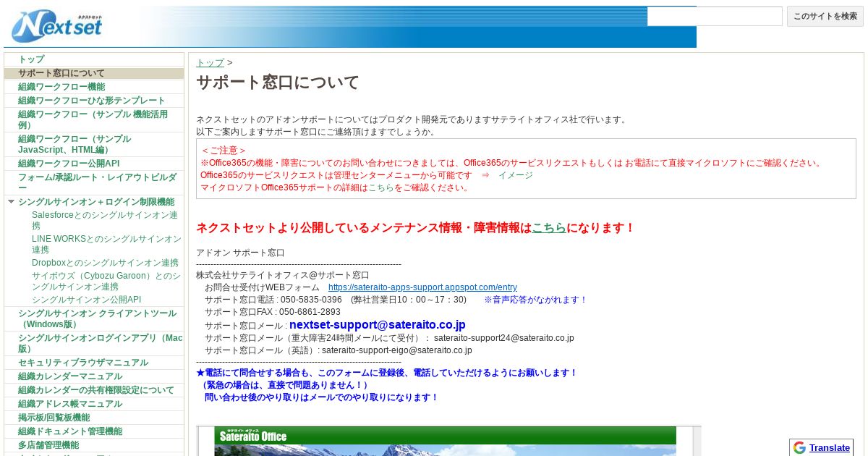Open LINE WORKSとのシングルサインオン連携 sub-item
The image size is (868, 456).
coord(106,245)
